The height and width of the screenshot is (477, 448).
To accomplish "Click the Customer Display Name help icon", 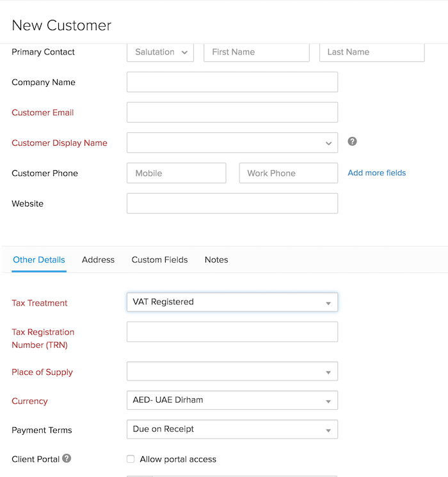I will (x=352, y=141).
